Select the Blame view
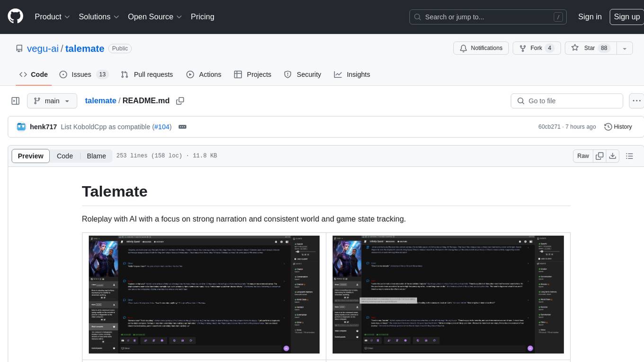This screenshot has width=644, height=362. point(96,156)
